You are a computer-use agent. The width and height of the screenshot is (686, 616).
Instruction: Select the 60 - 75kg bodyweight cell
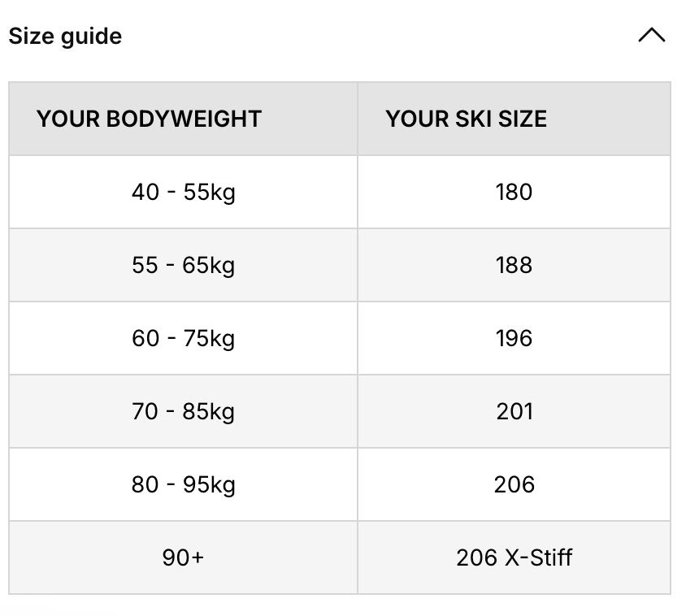point(183,338)
